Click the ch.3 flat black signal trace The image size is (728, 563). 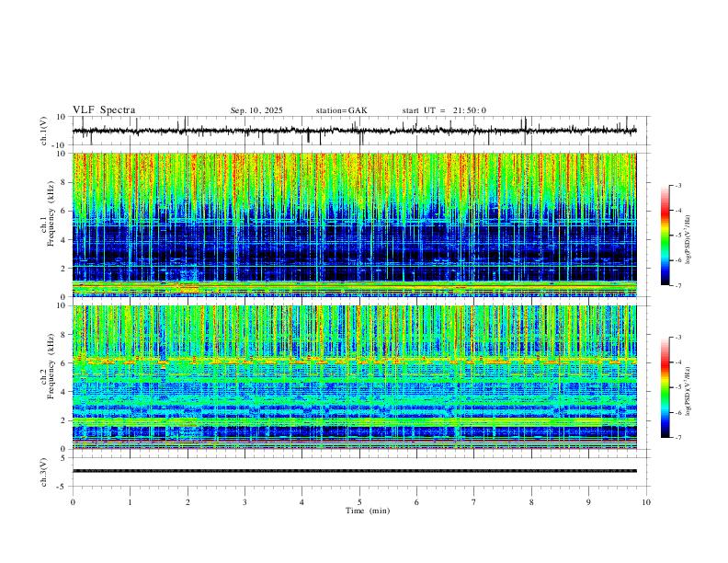[x=354, y=471]
